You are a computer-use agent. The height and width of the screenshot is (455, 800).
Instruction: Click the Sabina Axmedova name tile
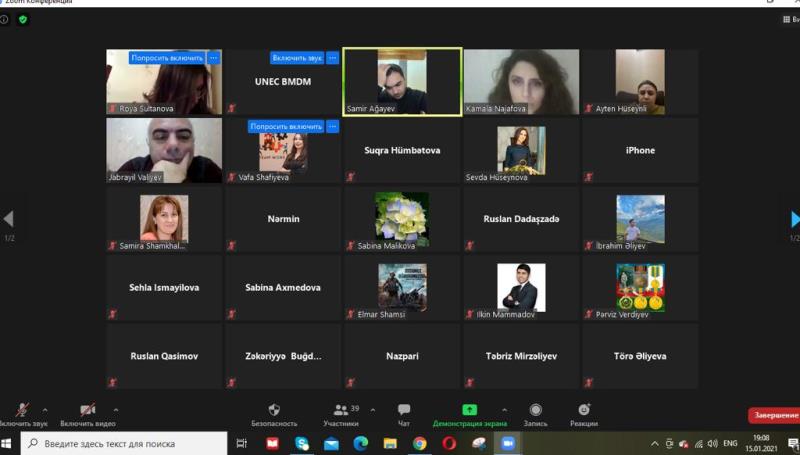(283, 288)
